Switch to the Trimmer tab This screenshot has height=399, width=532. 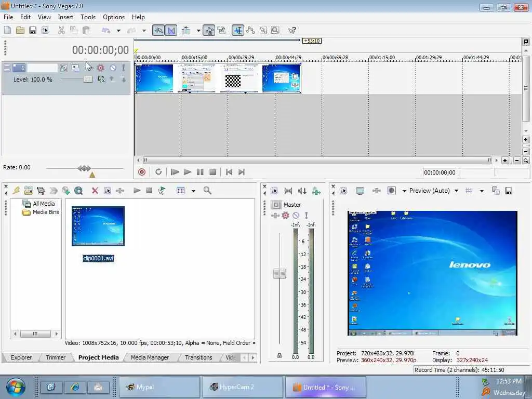click(56, 357)
